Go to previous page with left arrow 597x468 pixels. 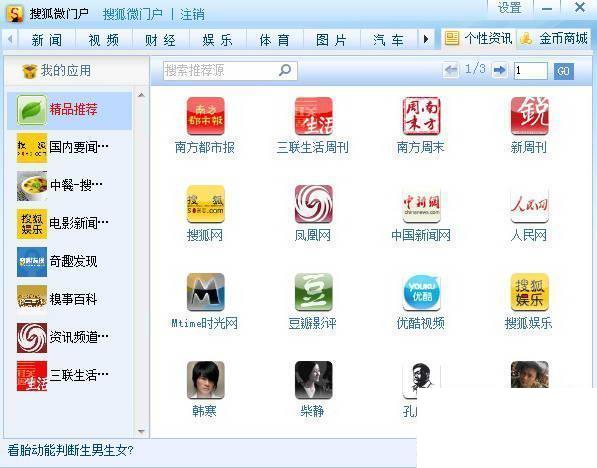tap(451, 70)
